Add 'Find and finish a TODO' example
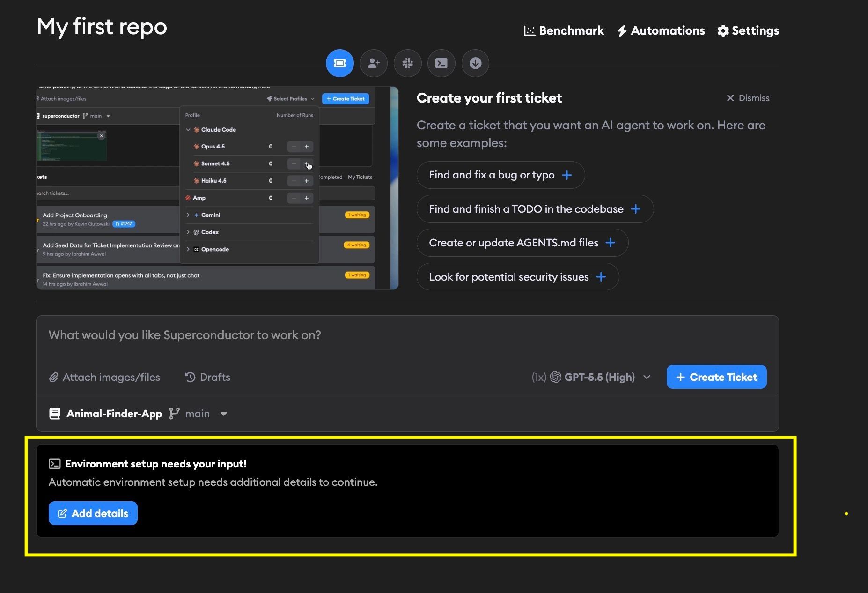Viewport: 868px width, 593px height. tap(535, 209)
